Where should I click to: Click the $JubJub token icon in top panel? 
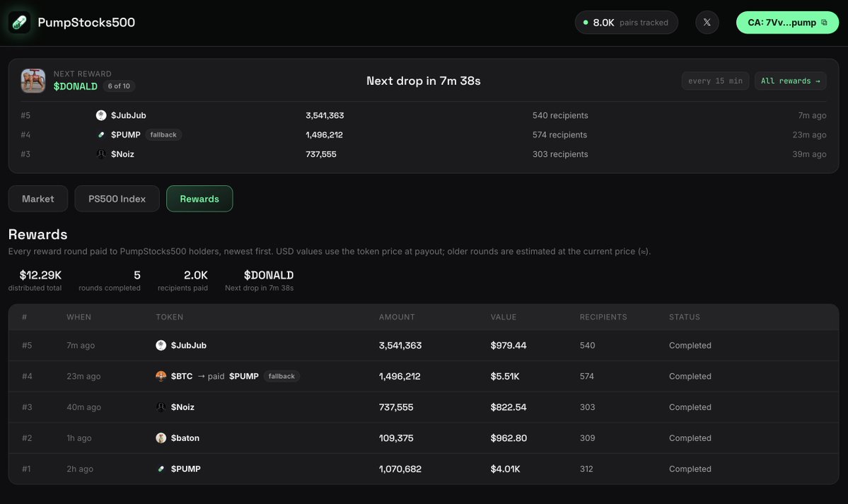click(x=101, y=115)
